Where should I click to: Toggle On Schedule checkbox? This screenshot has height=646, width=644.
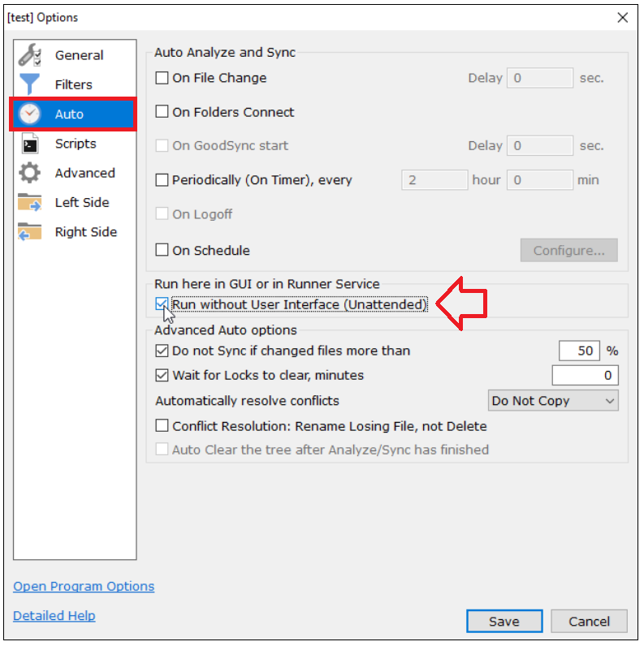pos(162,251)
